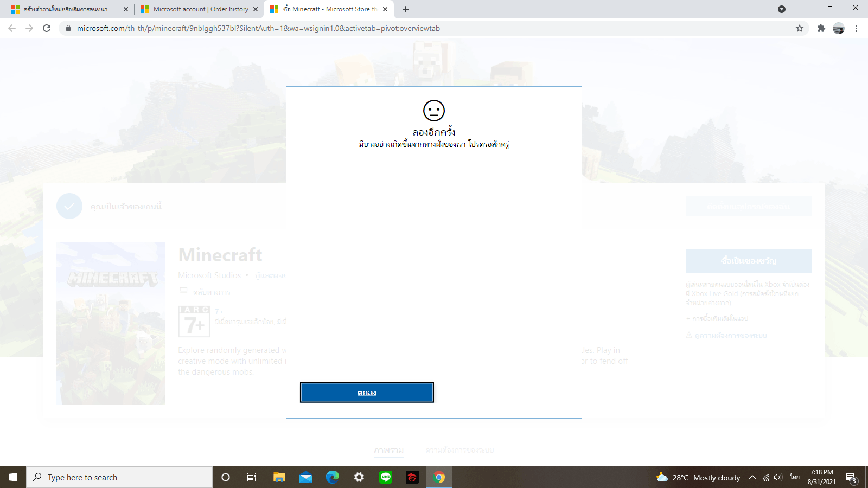The width and height of the screenshot is (868, 488).
Task: Click the faded system requirements link
Action: [x=731, y=336]
